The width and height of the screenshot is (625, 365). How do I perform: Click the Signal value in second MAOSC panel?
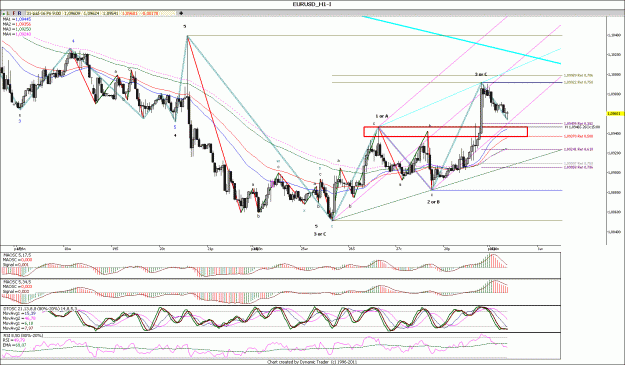click(24, 291)
